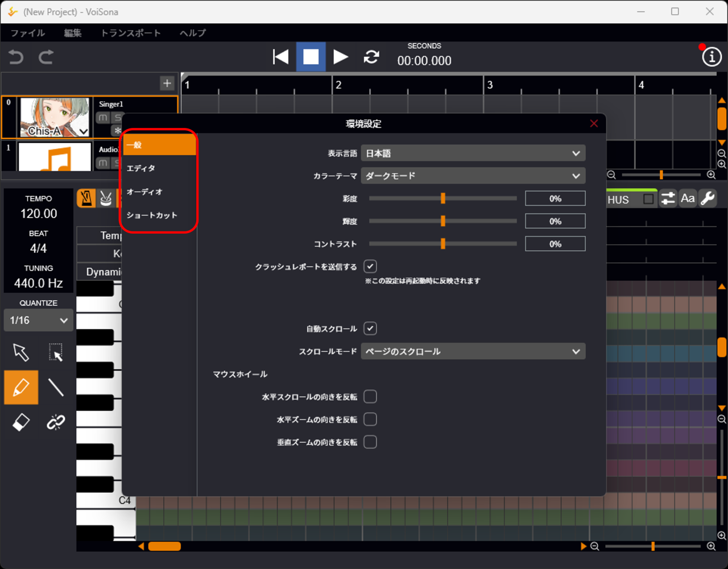Click the wrench settings icon
The height and width of the screenshot is (569, 728).
(708, 198)
